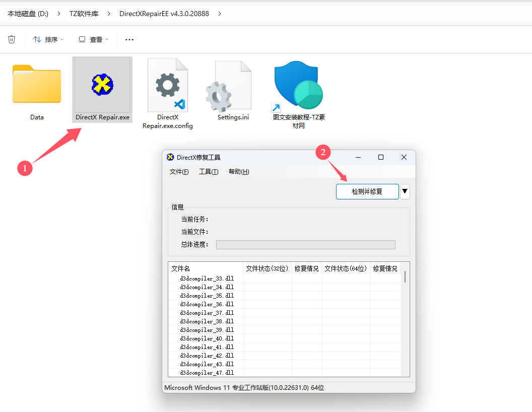The image size is (532, 412).
Task: Select the d3dcompiler_42.dll row
Action: 285,356
